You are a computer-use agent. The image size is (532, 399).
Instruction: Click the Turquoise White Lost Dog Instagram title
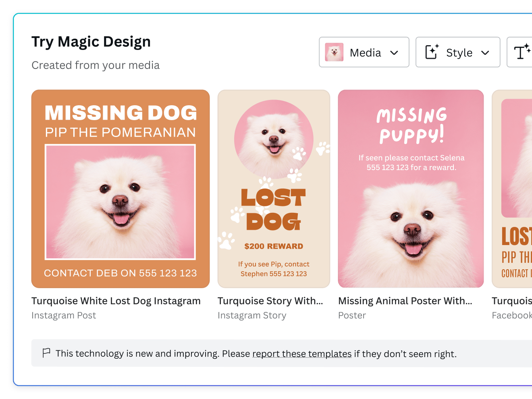(116, 301)
